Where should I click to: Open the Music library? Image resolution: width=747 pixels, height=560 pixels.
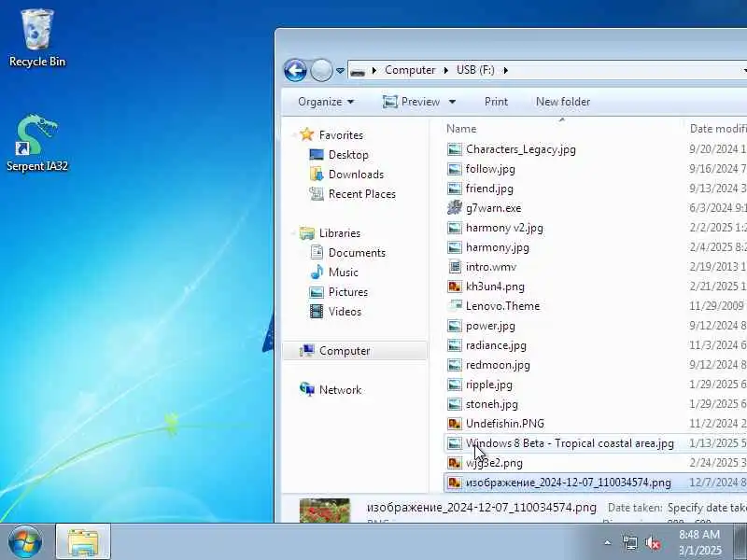tap(343, 273)
